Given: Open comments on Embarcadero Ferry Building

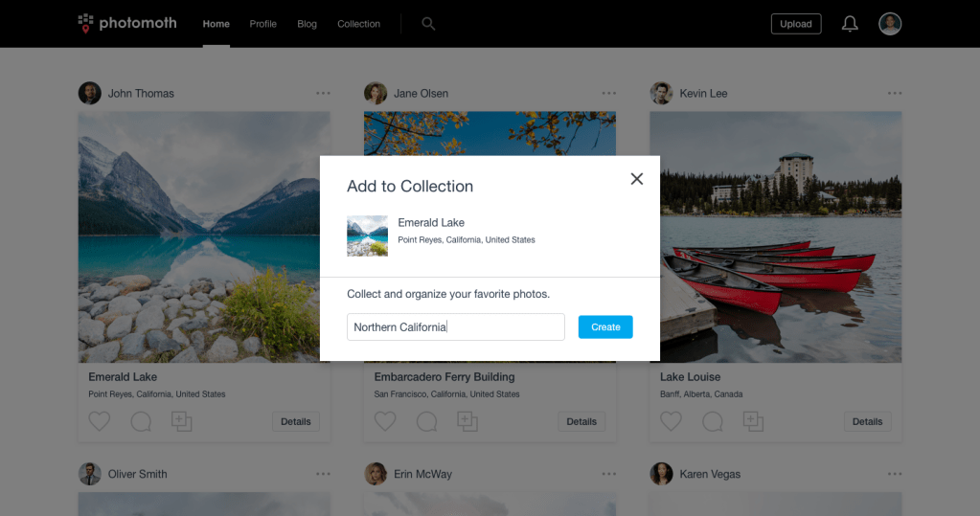Looking at the screenshot, I should (426, 421).
